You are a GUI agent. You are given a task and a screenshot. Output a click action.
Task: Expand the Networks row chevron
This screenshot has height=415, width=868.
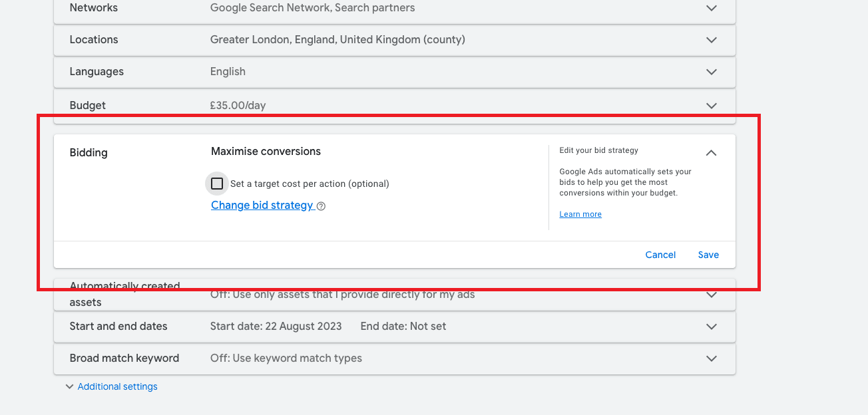click(711, 8)
